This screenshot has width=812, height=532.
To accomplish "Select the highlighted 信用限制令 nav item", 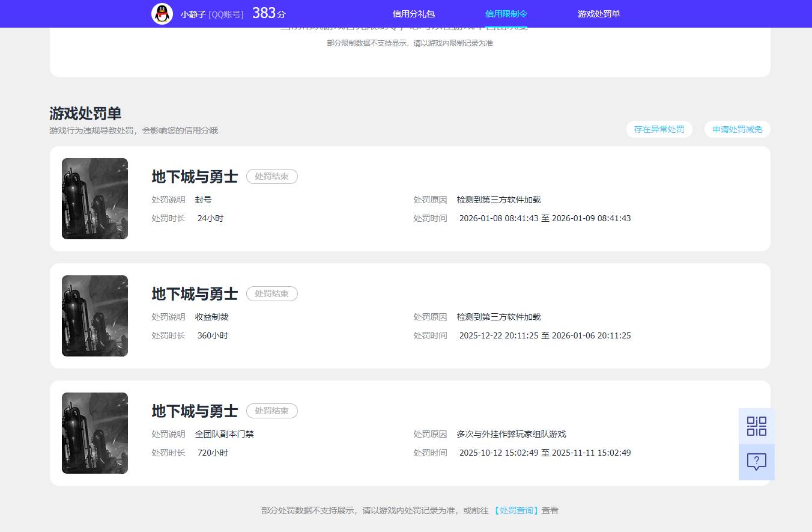I will coord(506,13).
